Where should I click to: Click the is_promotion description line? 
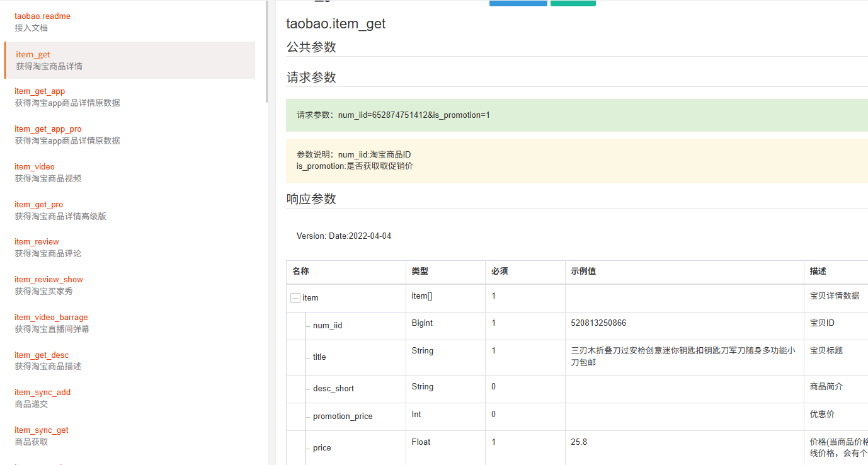(355, 166)
